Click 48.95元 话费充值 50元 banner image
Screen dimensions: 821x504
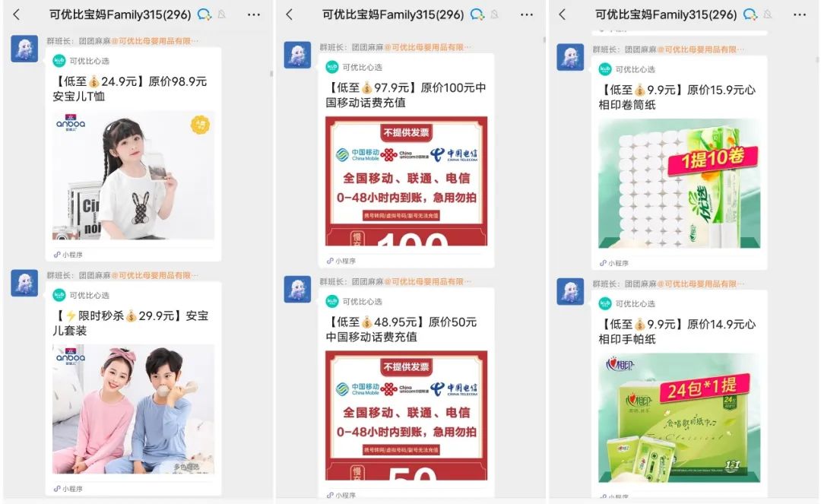pos(406,416)
